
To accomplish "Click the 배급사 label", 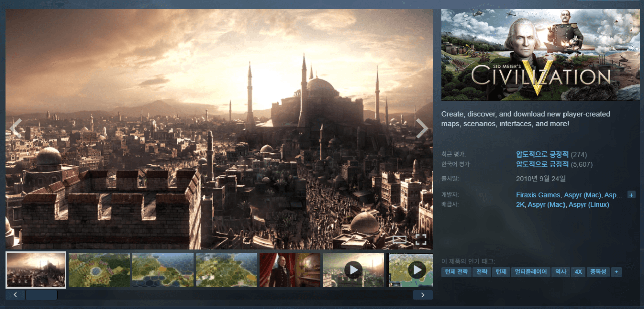I will [450, 205].
